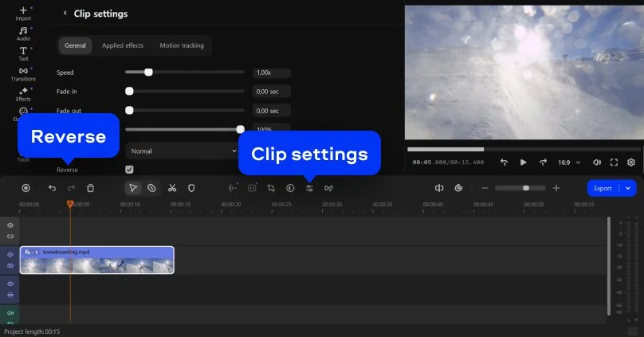644x337 pixels.
Task: Click the undo arrow in toolbar
Action: 52,188
